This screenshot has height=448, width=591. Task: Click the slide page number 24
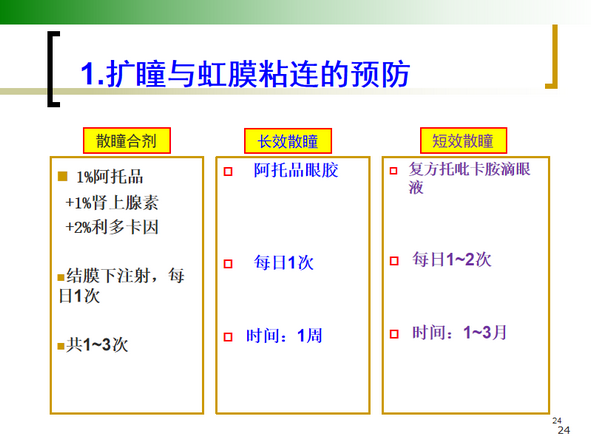[x=563, y=430]
